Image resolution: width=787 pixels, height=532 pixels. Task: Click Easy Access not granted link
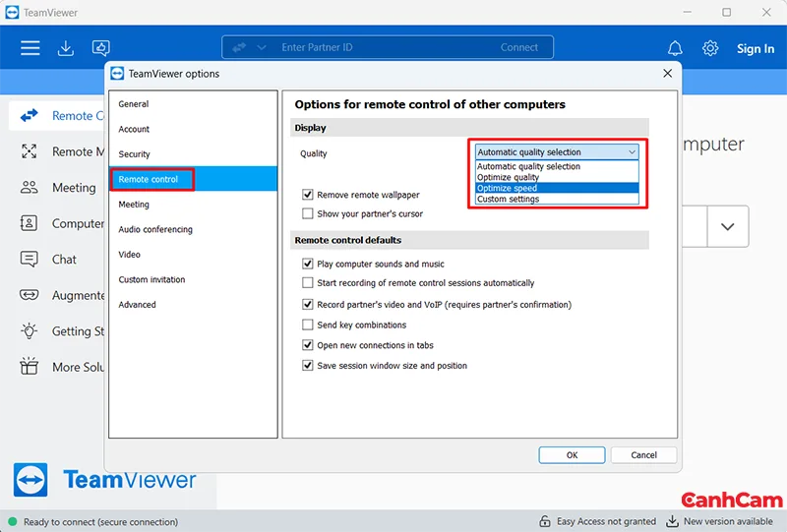click(x=606, y=521)
